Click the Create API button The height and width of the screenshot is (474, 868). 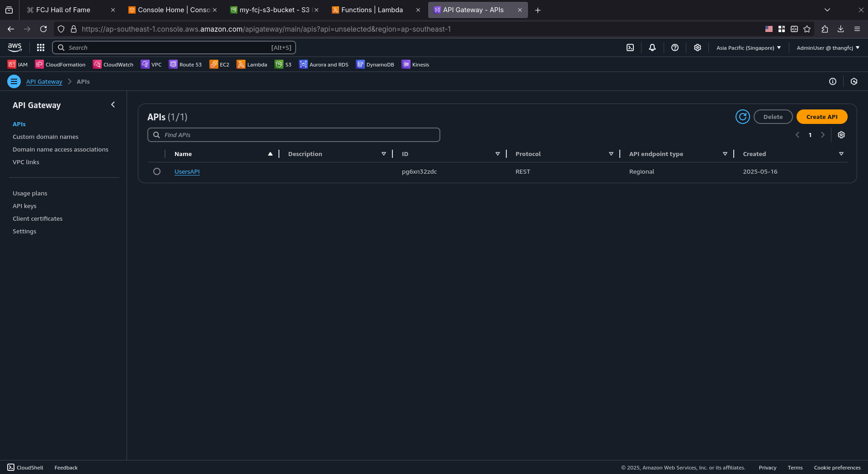click(x=822, y=117)
